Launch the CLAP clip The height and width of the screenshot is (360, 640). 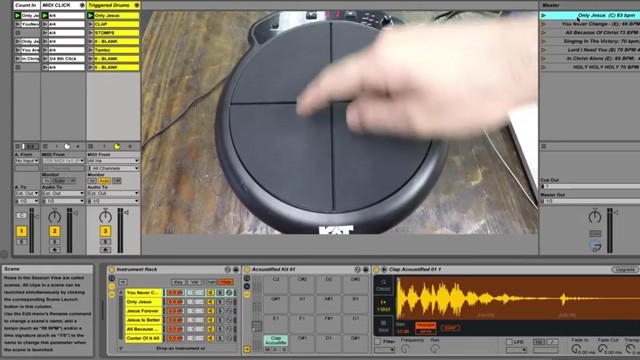tap(90, 24)
